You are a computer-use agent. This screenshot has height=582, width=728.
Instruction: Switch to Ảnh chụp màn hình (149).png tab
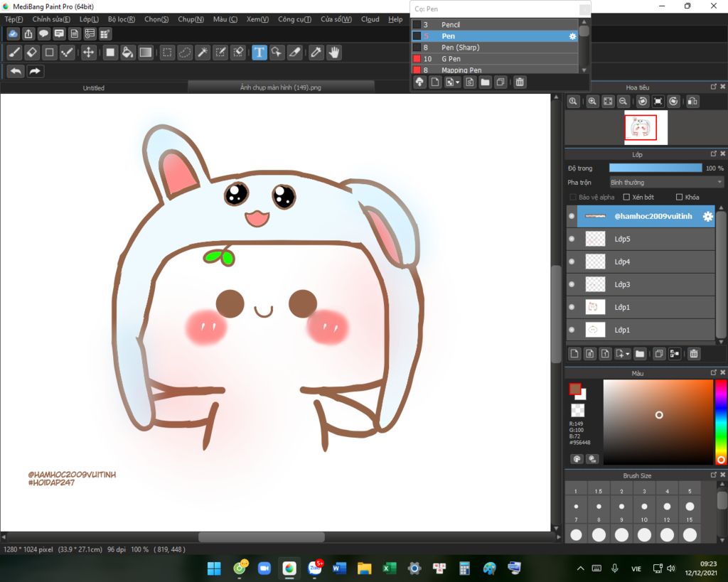point(280,87)
